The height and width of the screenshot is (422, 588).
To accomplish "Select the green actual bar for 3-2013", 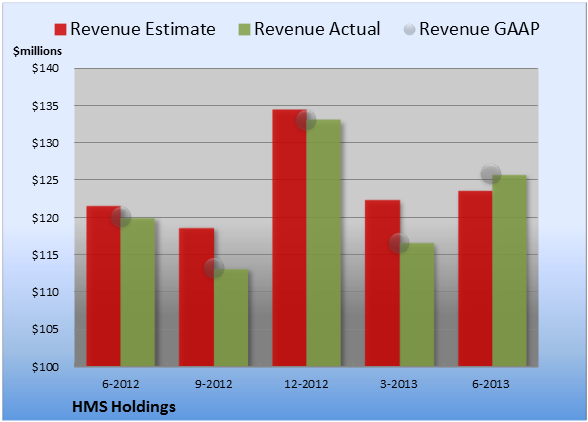I will point(417,305).
